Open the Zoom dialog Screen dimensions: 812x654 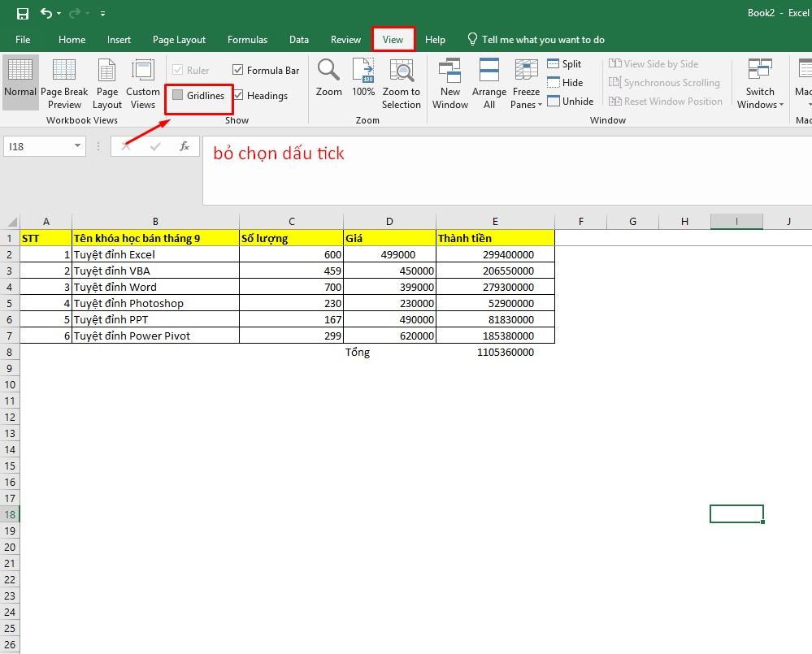click(328, 81)
